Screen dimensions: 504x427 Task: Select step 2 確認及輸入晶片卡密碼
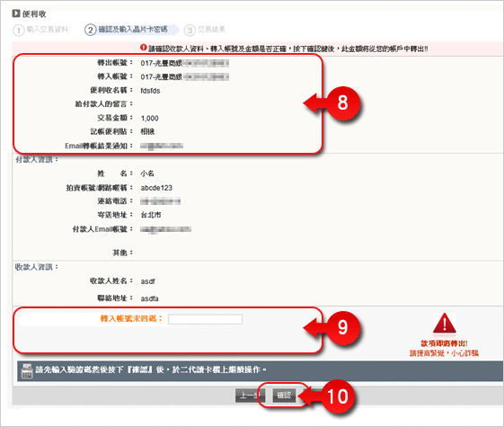[x=126, y=30]
